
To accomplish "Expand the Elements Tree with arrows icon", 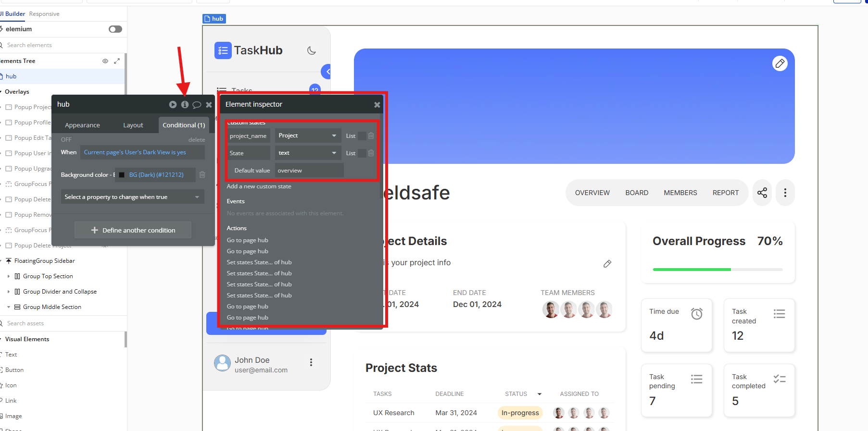I will click(x=117, y=61).
